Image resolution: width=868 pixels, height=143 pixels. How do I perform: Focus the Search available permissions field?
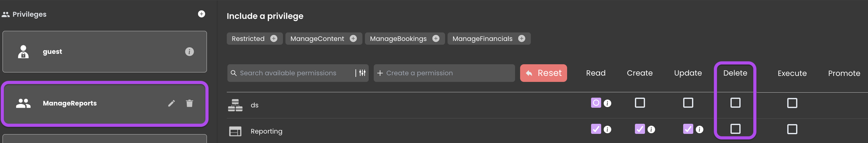292,73
